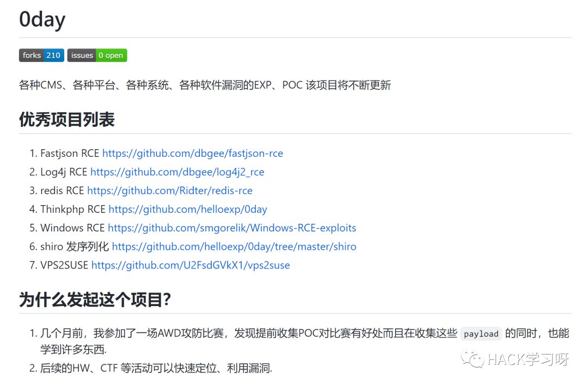Viewport: 588px width, 385px height.
Task: Click the 为什么发起这个项目? heading
Action: click(x=95, y=300)
